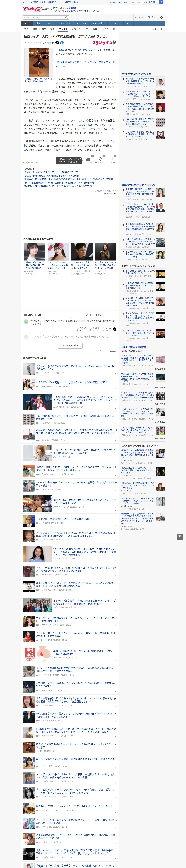
Task: Type in the keyword search field
Action: point(44,18)
